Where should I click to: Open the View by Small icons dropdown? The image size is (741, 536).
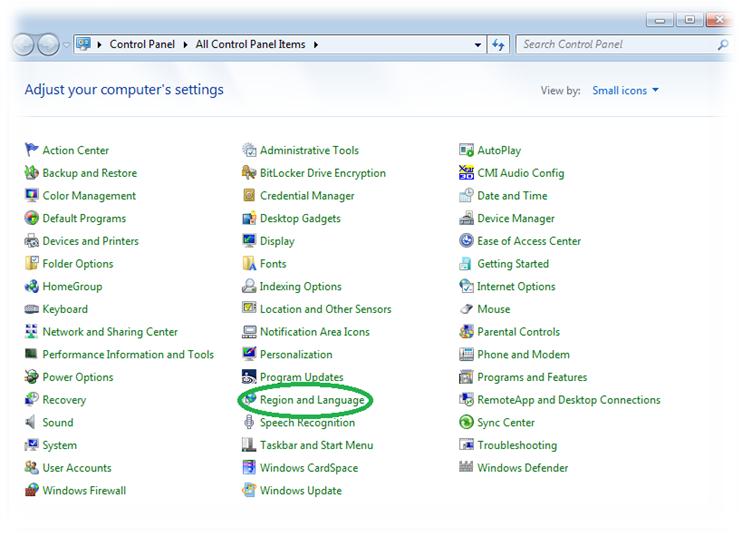(625, 90)
